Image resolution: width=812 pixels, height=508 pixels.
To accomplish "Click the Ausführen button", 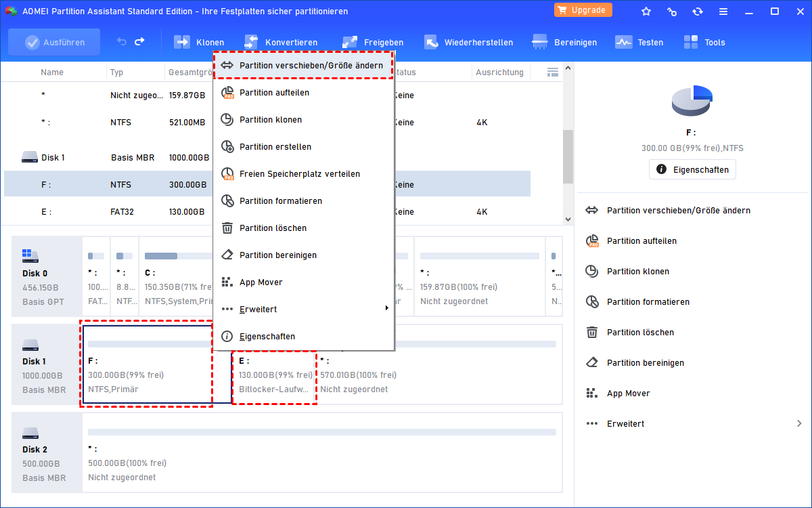I will [54, 42].
